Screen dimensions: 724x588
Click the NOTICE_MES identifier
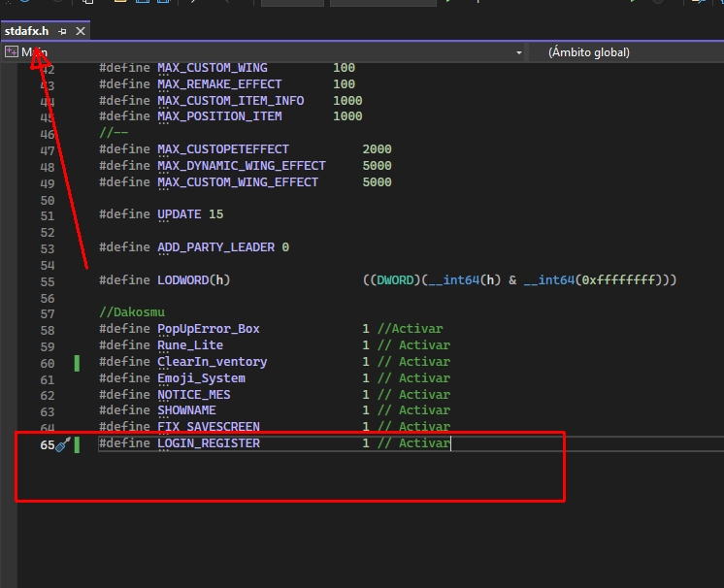coord(193,395)
